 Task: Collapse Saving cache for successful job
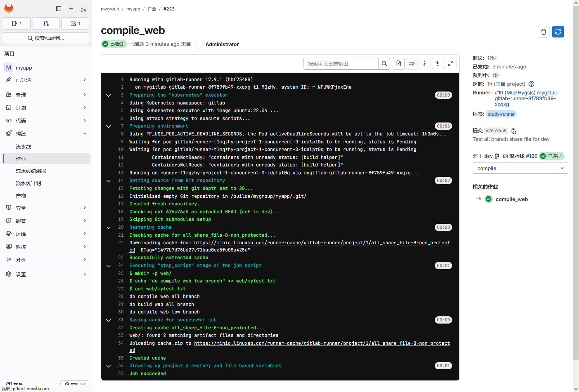tap(109, 320)
